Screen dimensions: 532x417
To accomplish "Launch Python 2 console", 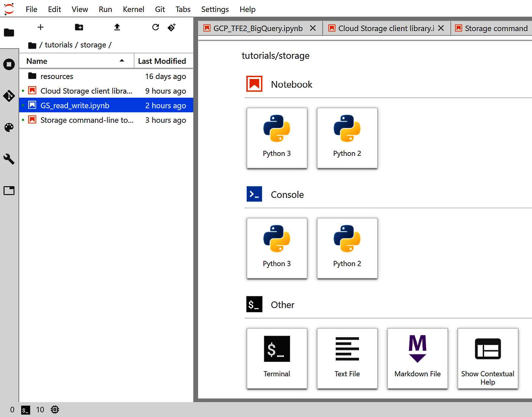I will click(x=347, y=248).
